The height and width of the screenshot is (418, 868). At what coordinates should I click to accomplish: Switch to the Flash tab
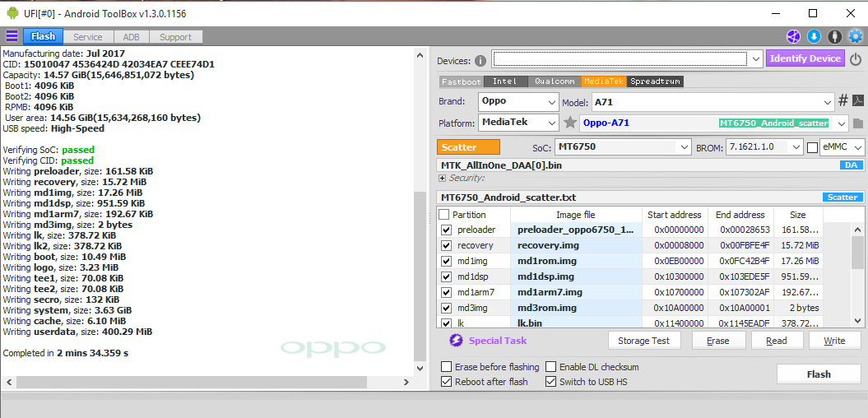click(43, 36)
